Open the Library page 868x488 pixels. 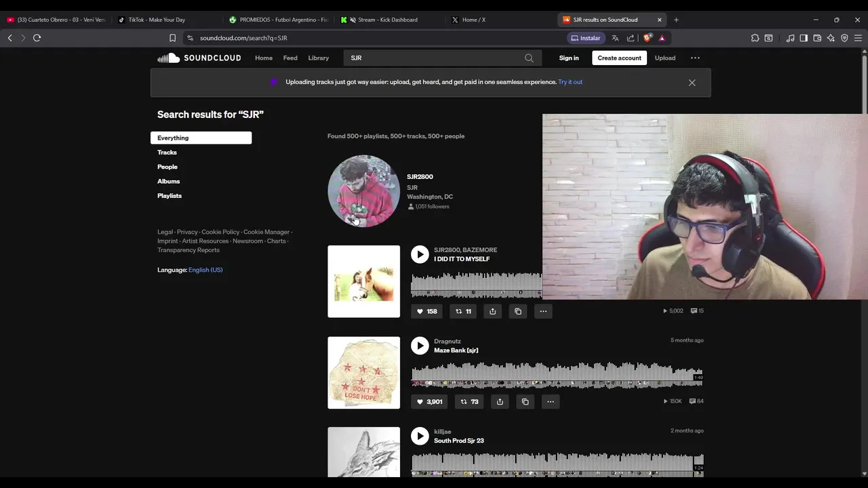click(x=318, y=58)
